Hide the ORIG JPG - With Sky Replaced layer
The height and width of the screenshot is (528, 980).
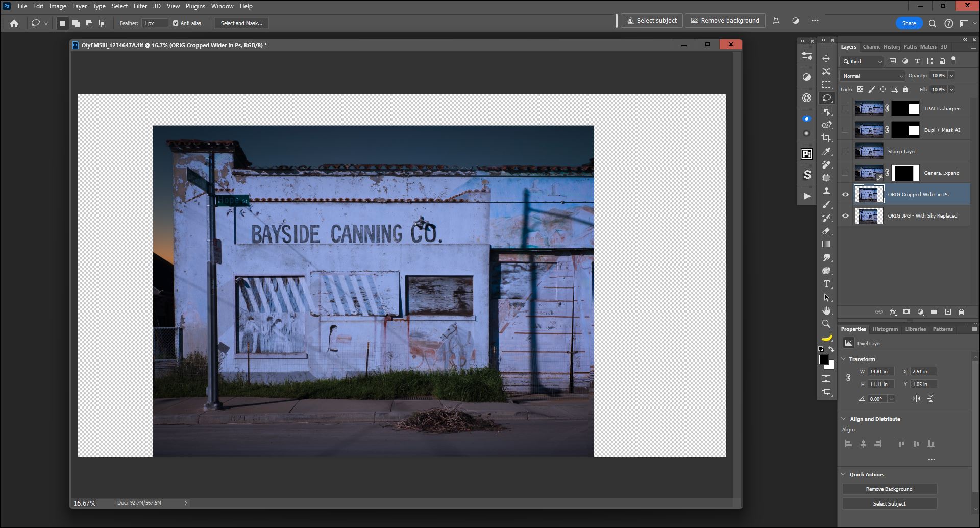pos(845,216)
